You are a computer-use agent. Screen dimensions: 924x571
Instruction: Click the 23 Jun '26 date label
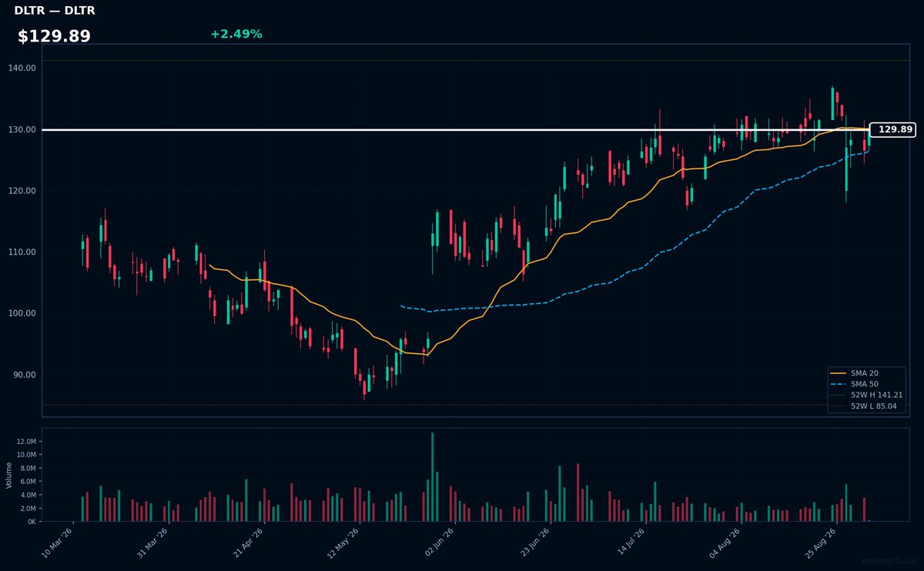[x=534, y=543]
